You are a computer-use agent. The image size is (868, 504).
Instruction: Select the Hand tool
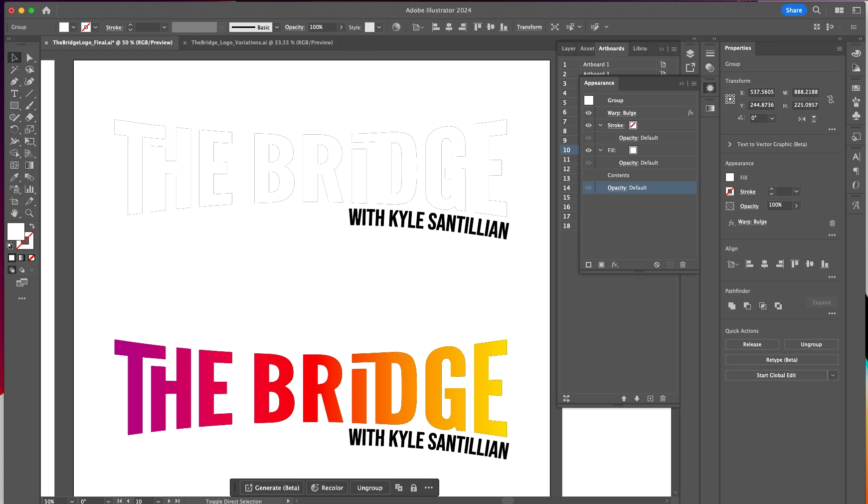click(14, 213)
